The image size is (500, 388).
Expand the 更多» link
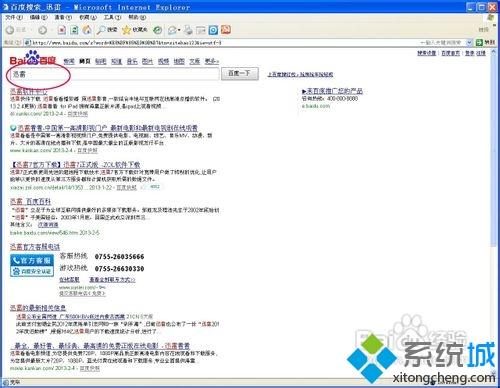click(212, 61)
